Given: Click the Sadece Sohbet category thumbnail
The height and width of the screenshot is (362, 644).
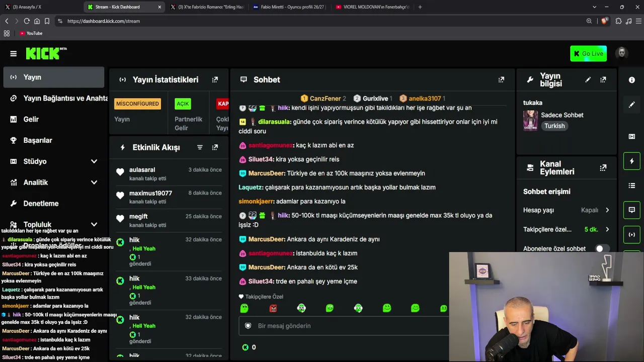Looking at the screenshot, I should pyautogui.click(x=530, y=120).
